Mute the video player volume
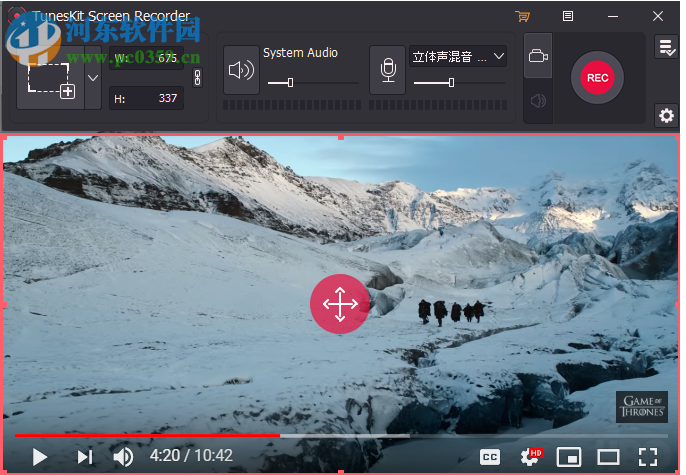The width and height of the screenshot is (686, 475). point(123,457)
